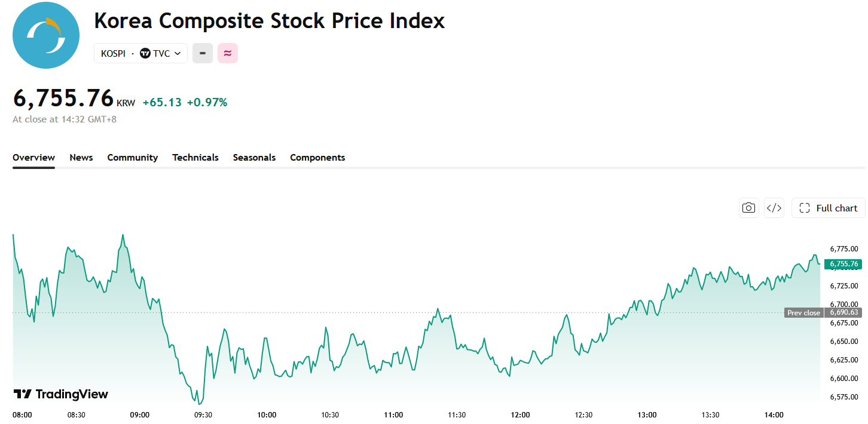Select the Overview tab
The image size is (868, 424).
(33, 158)
